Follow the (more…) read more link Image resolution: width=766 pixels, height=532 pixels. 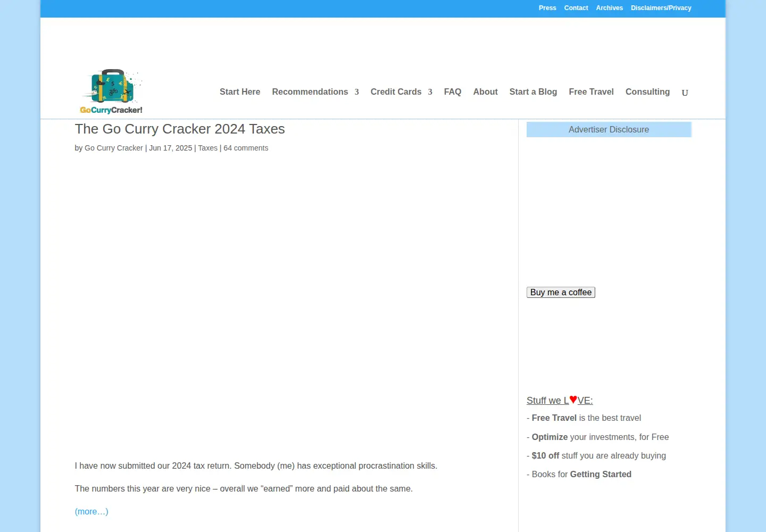[91, 511]
